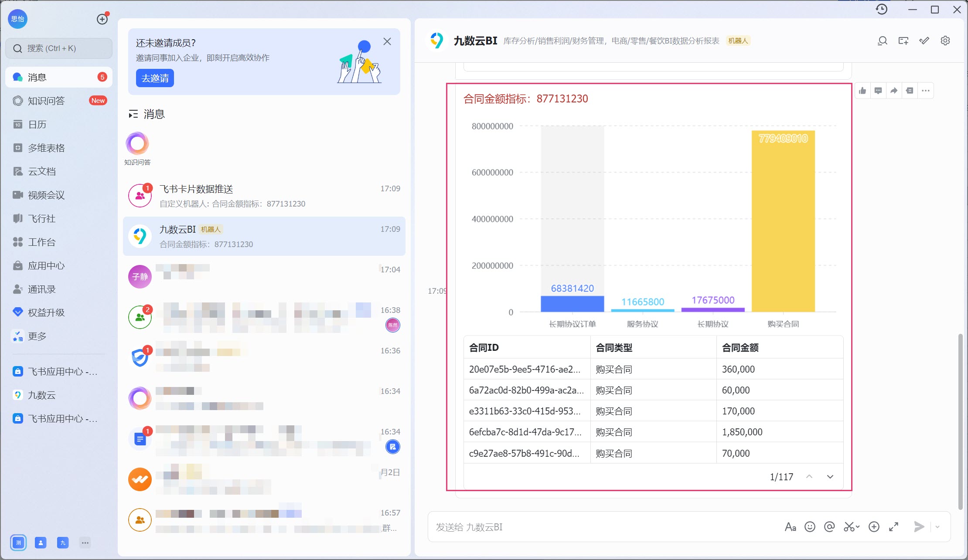Expand 更多 in the sidebar
This screenshot has width=968, height=560.
pos(59,336)
